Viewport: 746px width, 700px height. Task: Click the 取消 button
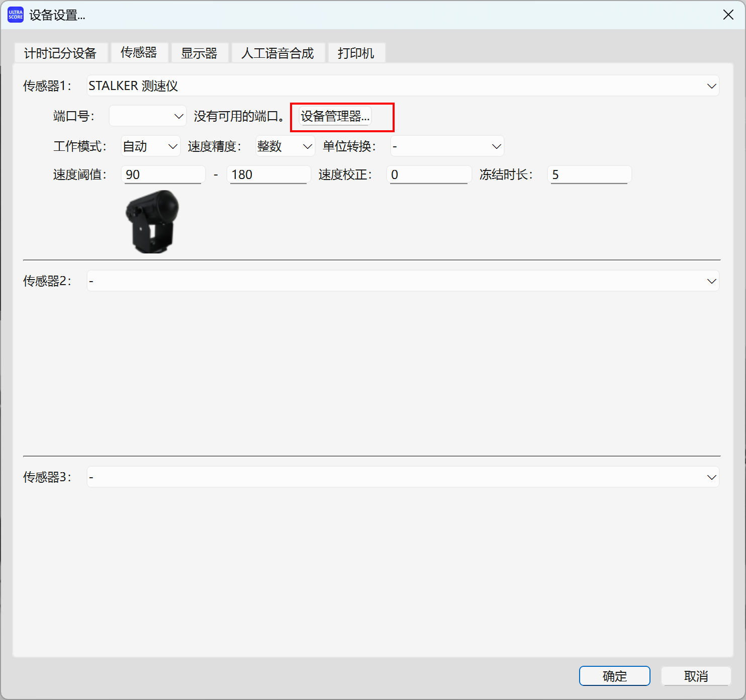(x=696, y=676)
